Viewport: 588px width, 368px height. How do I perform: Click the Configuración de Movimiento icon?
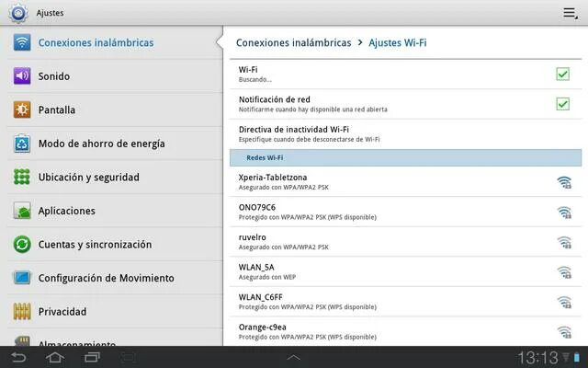(x=22, y=278)
